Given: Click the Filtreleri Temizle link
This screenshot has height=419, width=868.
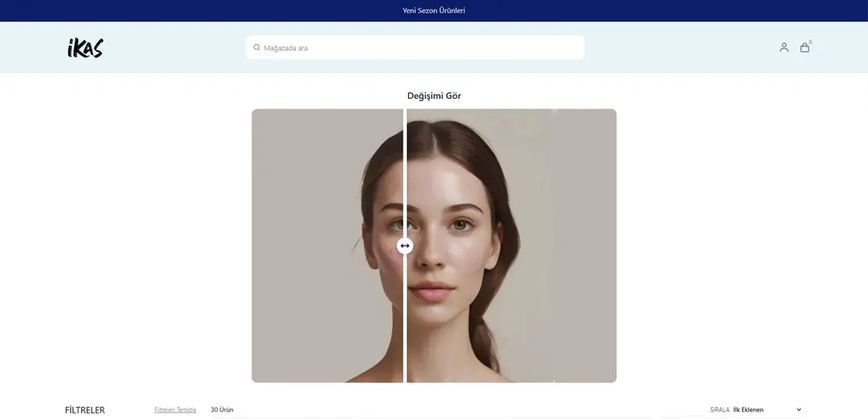Looking at the screenshot, I should tap(175, 410).
